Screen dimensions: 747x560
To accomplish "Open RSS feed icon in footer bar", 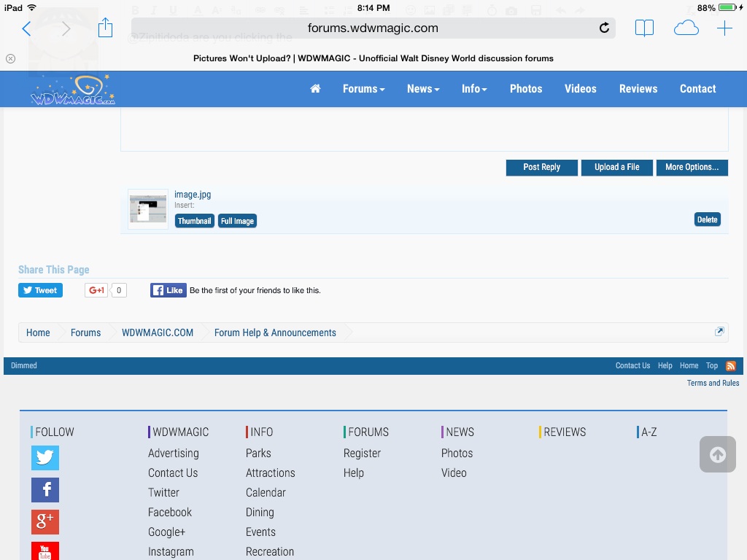I will coord(730,366).
